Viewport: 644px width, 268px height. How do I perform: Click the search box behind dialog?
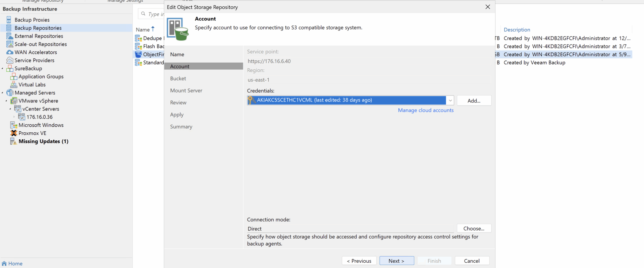pyautogui.click(x=151, y=14)
